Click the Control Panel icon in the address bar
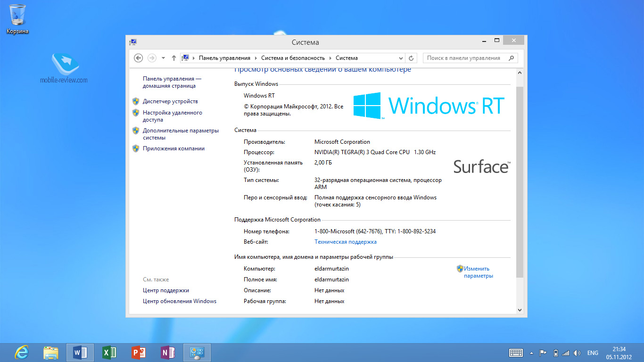 185,58
